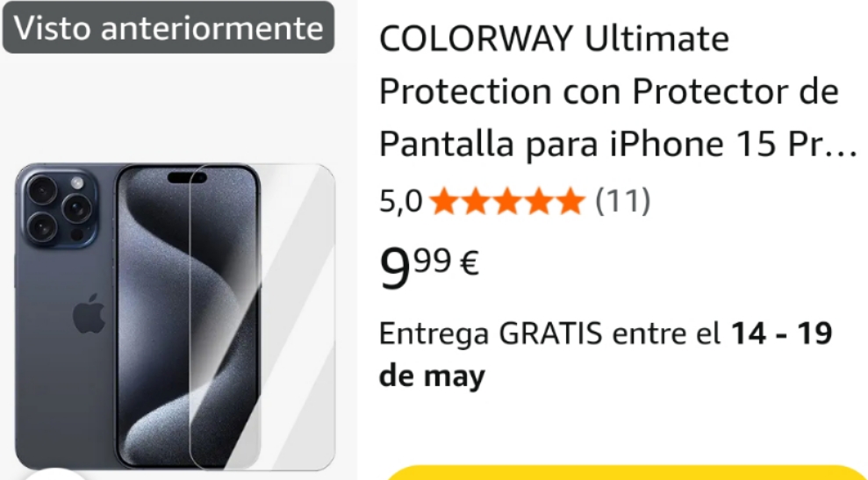Click the Dynamic Island on the phone screen
Image resolution: width=868 pixels, height=480 pixels.
click(x=187, y=178)
